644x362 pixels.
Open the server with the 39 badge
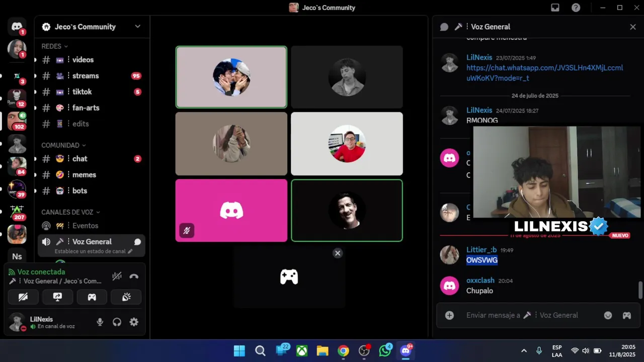(x=17, y=189)
